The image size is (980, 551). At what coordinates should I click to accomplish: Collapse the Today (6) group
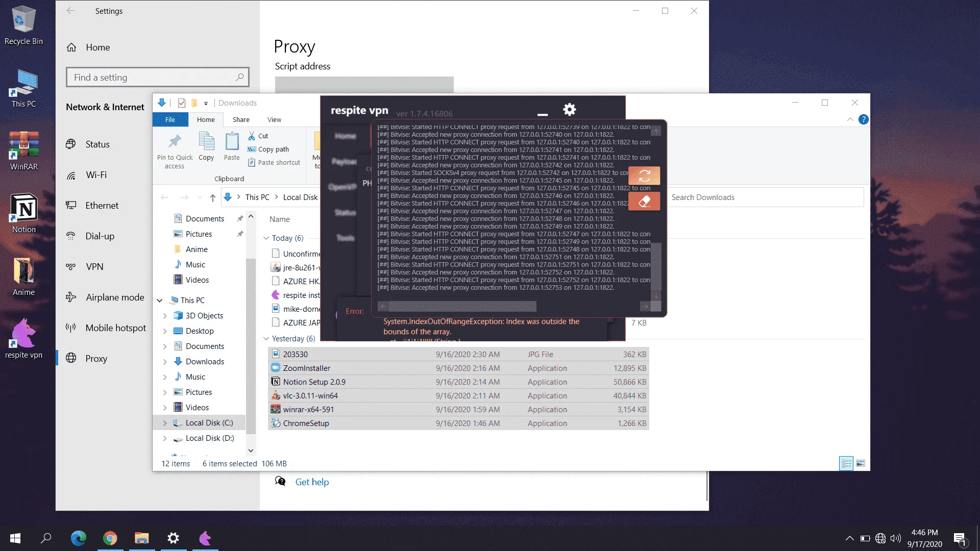pyautogui.click(x=266, y=238)
